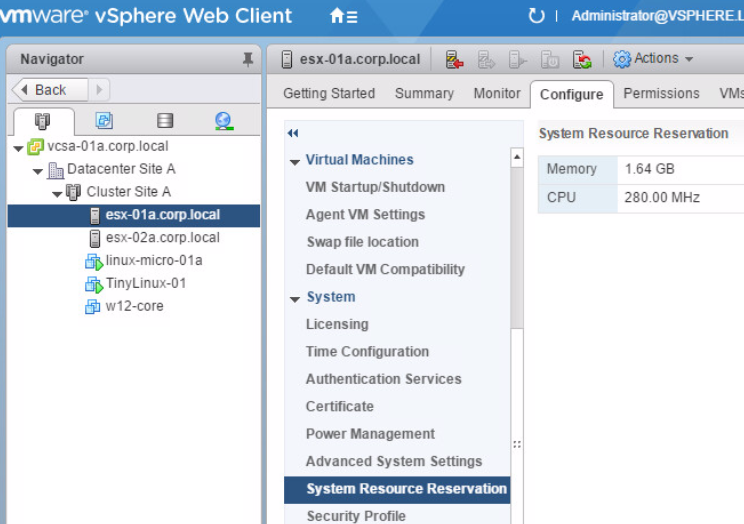The width and height of the screenshot is (744, 524).
Task: Open Authentication Services
Action: tap(383, 379)
